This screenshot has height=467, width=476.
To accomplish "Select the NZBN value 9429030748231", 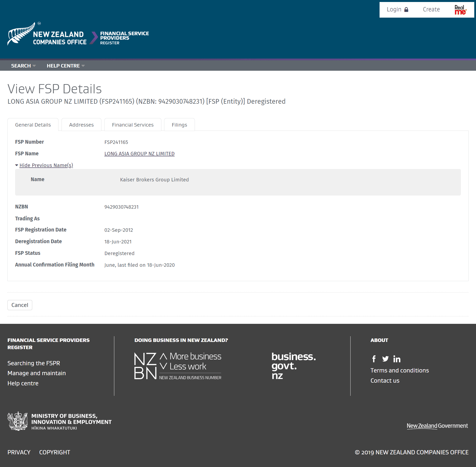I will (121, 207).
